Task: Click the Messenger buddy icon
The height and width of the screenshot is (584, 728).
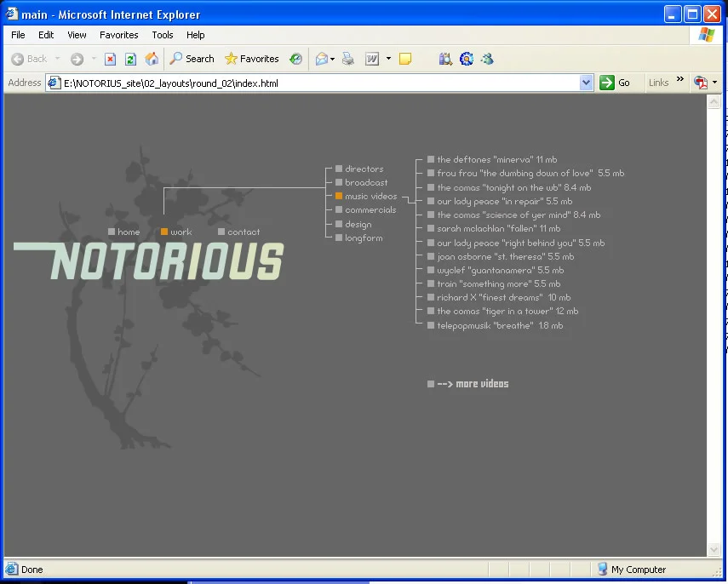Action: (x=487, y=59)
